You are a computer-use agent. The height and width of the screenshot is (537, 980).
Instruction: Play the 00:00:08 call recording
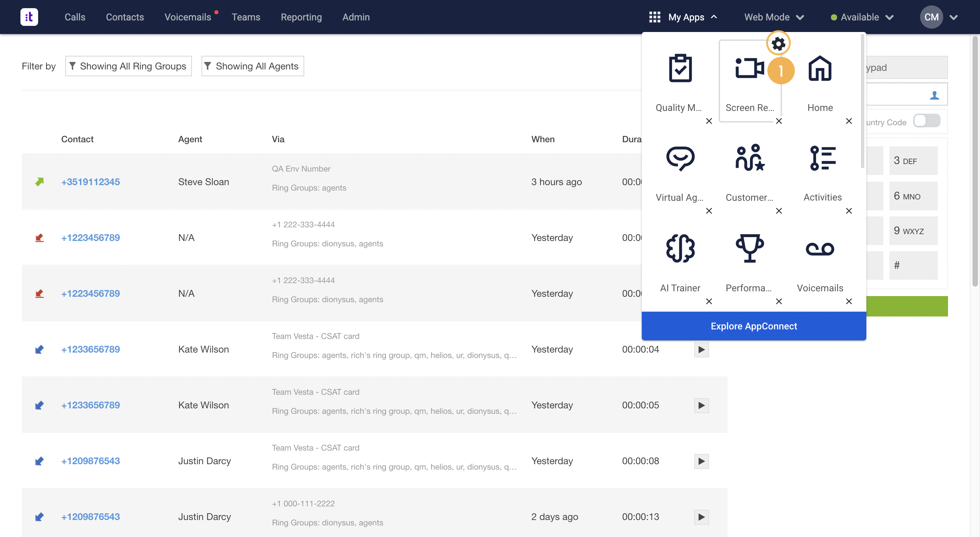coord(701,461)
